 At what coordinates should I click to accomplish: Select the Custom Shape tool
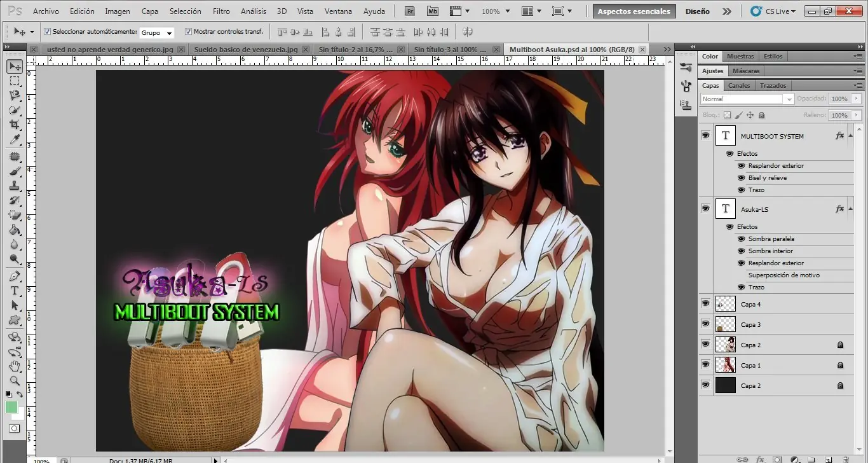coord(15,320)
